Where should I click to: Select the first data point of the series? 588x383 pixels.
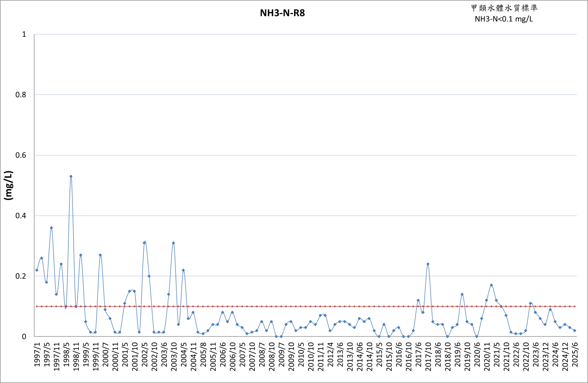point(37,270)
